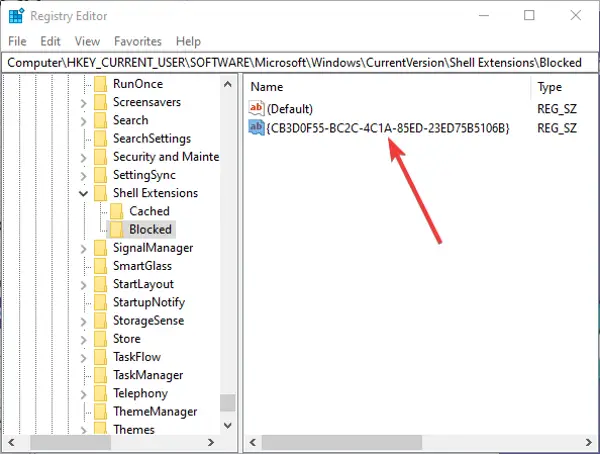This screenshot has height=454, width=600.
Task: Select the StorageSense folder icon
Action: coord(101,320)
